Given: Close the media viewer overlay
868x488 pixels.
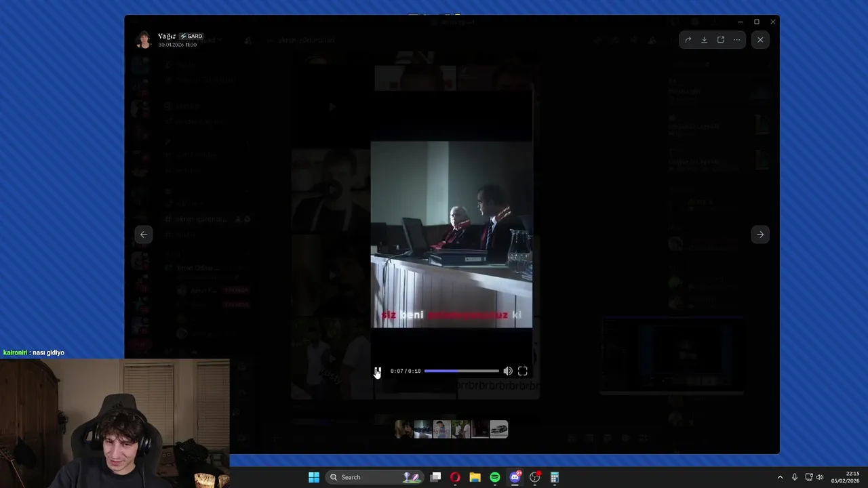Looking at the screenshot, I should tap(760, 40).
